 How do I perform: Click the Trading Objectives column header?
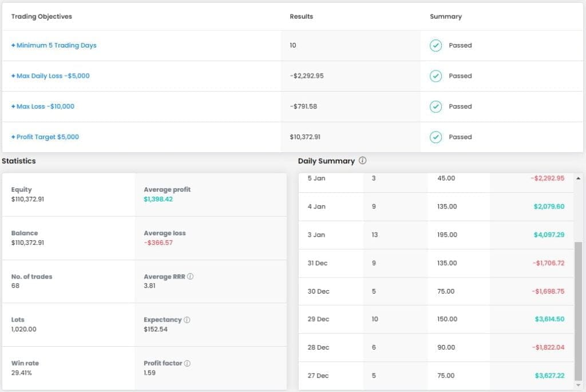[42, 17]
